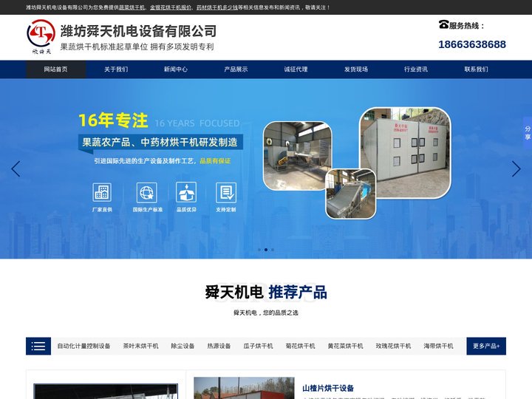This screenshot has width=532, height=399.
Task: Select 黄花菜烘干机 category
Action: 345,346
